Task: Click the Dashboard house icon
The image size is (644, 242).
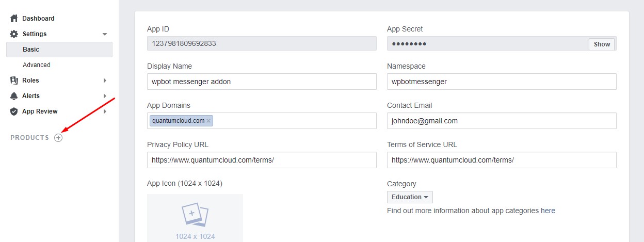Action: (14, 19)
